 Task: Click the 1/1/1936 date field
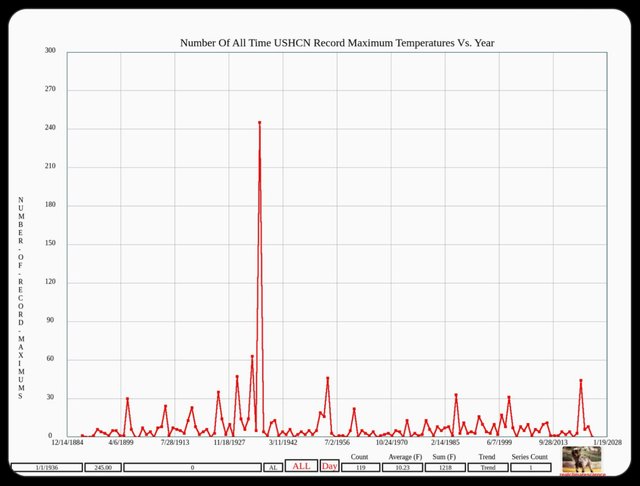(47, 467)
